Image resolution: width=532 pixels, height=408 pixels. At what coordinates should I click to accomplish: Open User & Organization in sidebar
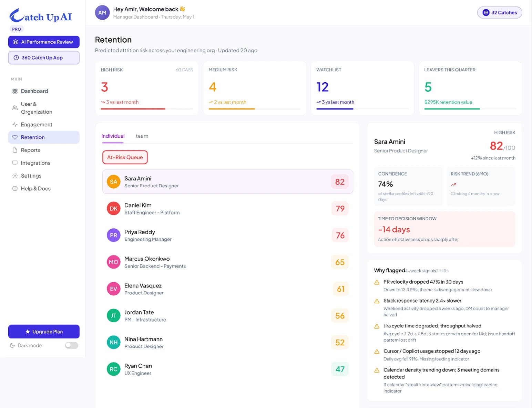(x=44, y=108)
